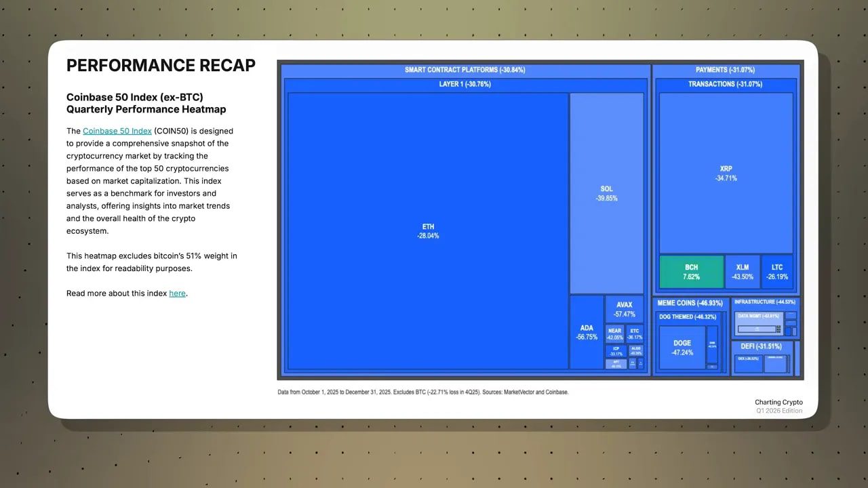Click the XRP -34.71% tile
Screen dimensions: 868x488
(725, 173)
